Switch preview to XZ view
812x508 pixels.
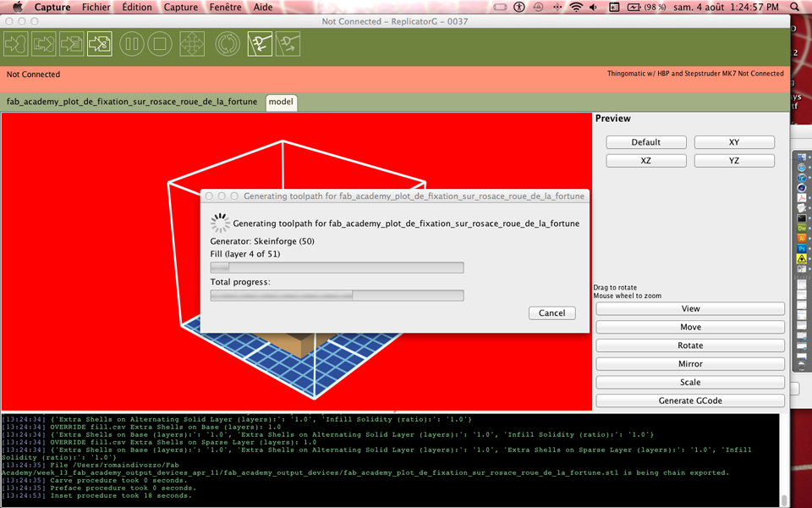(645, 161)
